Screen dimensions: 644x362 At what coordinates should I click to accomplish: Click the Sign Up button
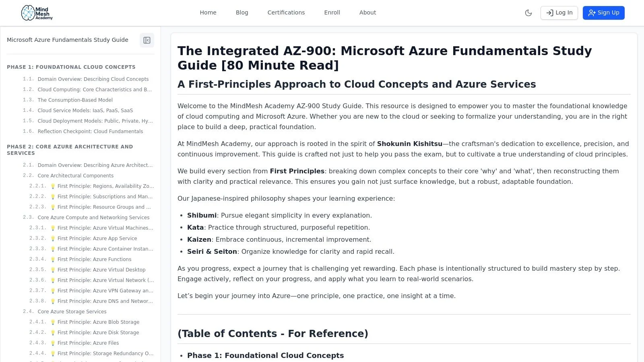[604, 13]
